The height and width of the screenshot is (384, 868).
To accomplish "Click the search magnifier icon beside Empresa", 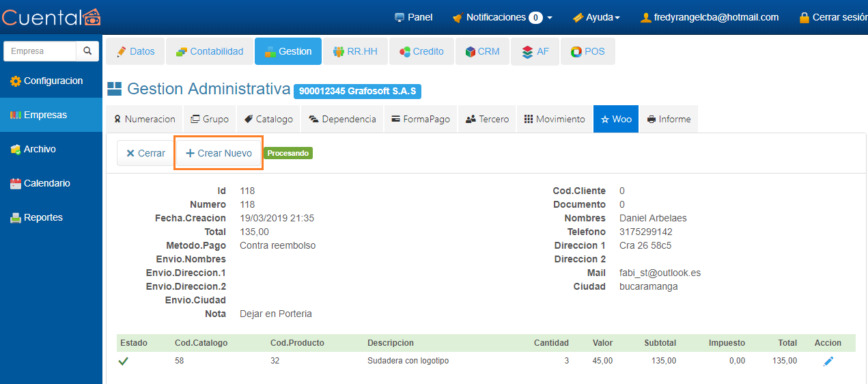I will tap(87, 51).
